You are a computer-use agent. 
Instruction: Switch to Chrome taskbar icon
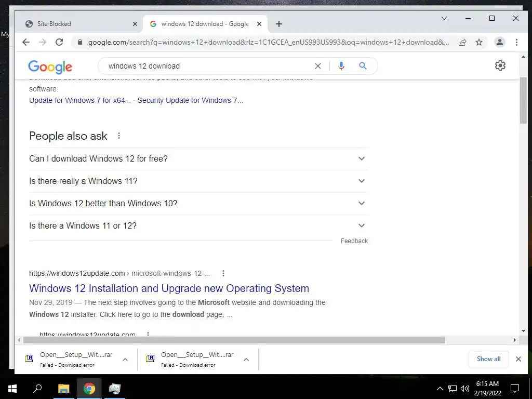[89, 389]
